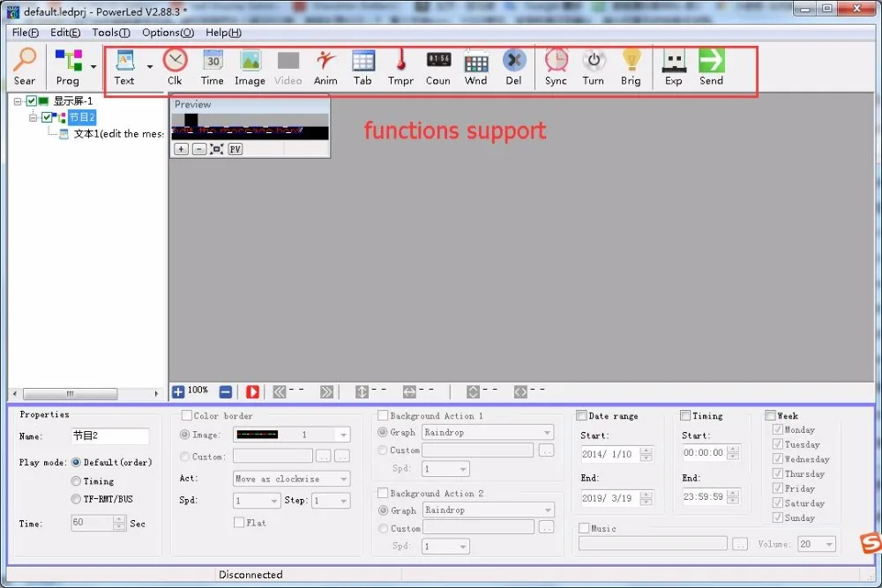Enable the Week checkbox
882x588 pixels.
pyautogui.click(x=770, y=415)
